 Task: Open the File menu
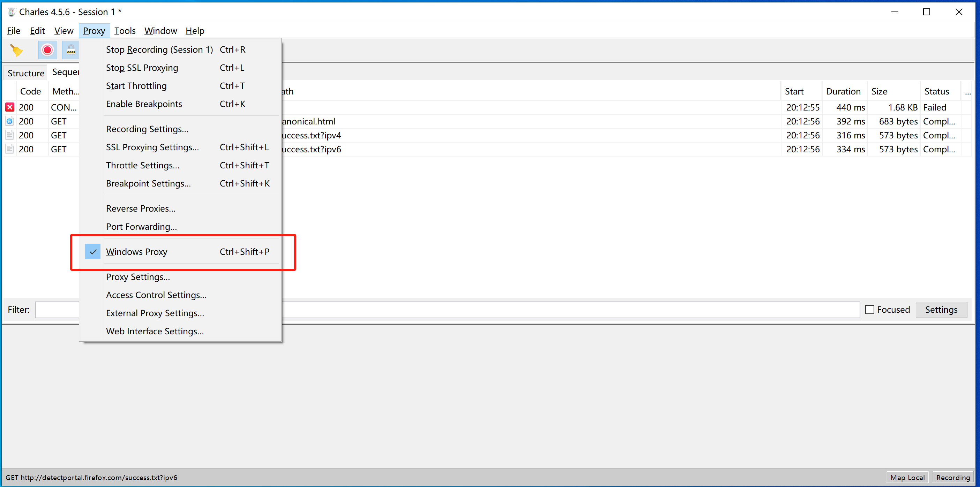[14, 31]
